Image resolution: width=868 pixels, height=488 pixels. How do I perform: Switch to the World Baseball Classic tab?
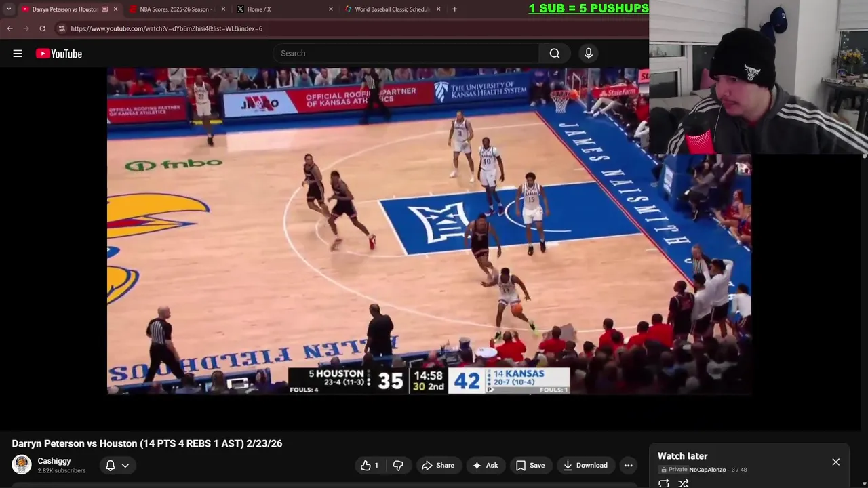click(x=392, y=9)
